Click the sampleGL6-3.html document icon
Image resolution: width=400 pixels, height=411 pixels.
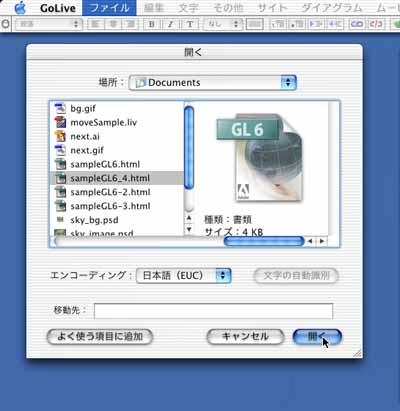60,206
